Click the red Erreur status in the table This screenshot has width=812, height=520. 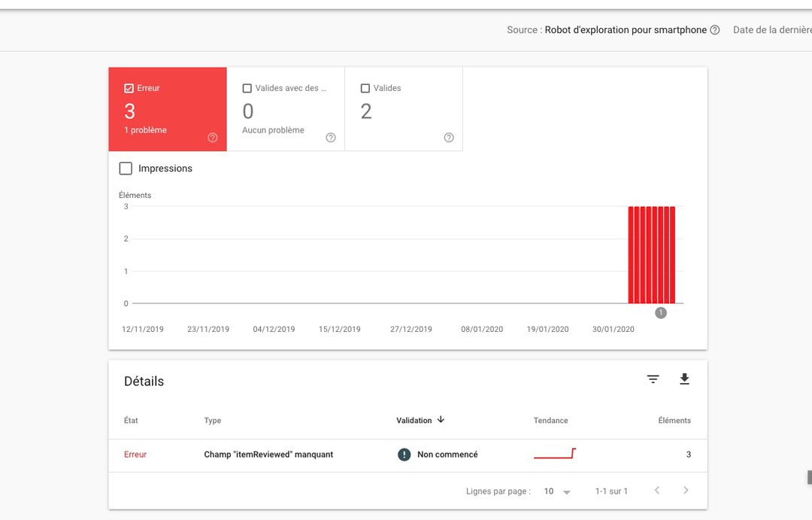coord(135,455)
